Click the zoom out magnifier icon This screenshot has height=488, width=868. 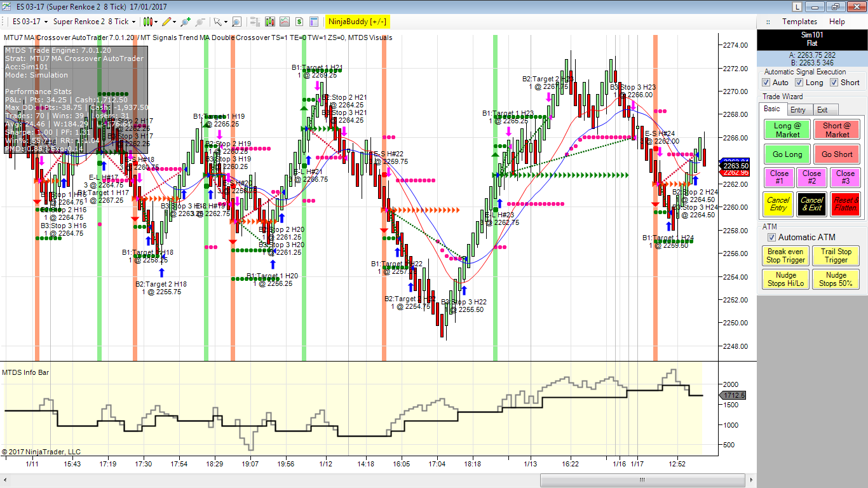[x=200, y=22]
